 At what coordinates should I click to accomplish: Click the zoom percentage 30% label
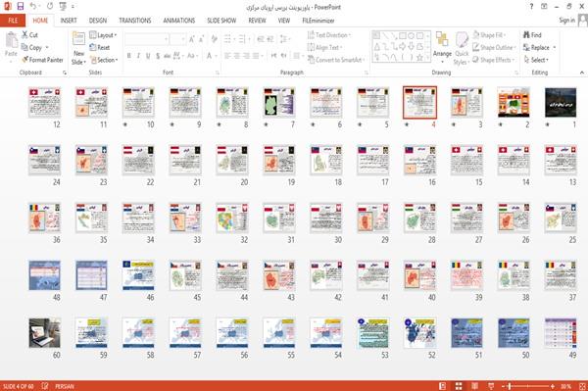pyautogui.click(x=565, y=386)
